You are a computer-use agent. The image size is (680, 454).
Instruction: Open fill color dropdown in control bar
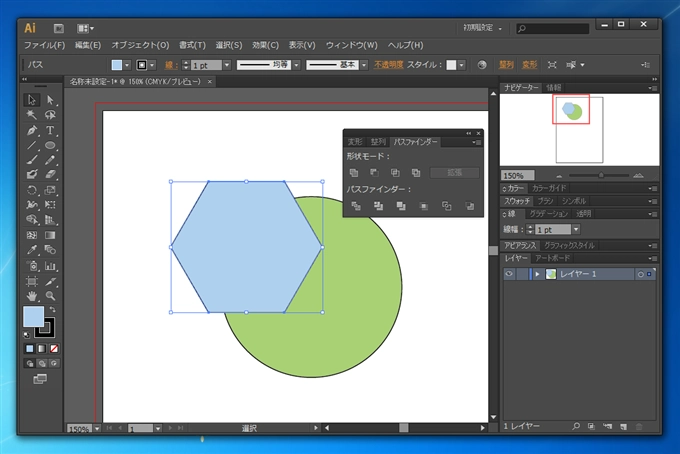tap(127, 65)
